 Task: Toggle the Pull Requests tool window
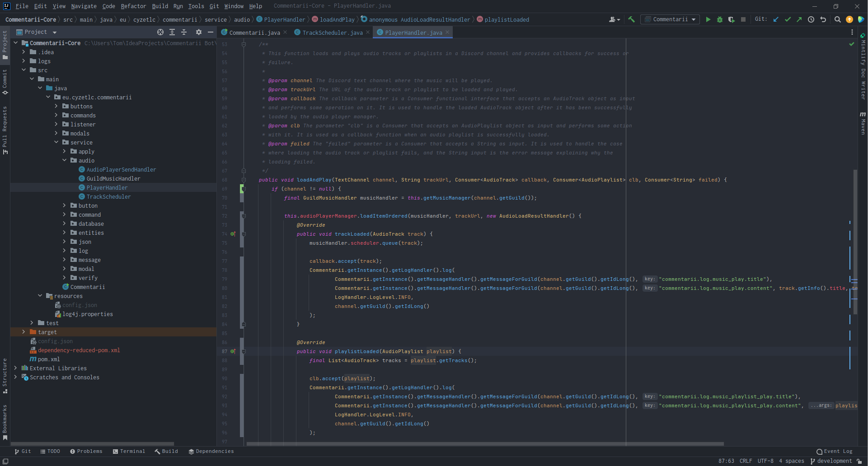5,130
